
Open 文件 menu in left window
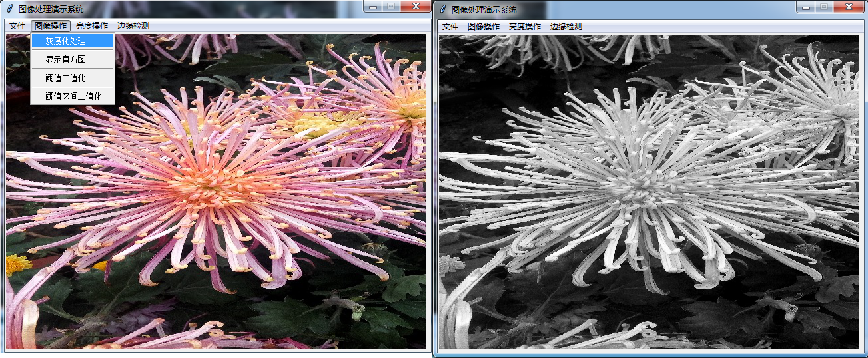click(17, 26)
